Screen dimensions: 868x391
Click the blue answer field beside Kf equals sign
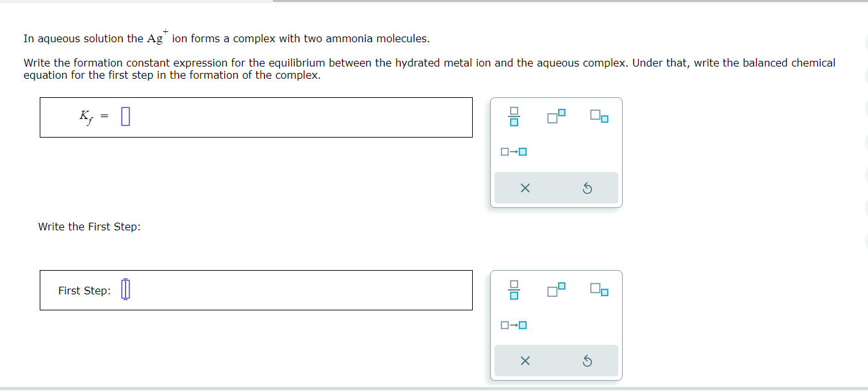[x=125, y=116]
